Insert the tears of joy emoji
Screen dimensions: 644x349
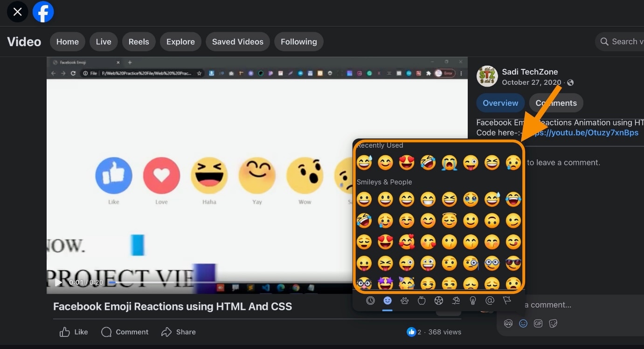click(x=513, y=199)
